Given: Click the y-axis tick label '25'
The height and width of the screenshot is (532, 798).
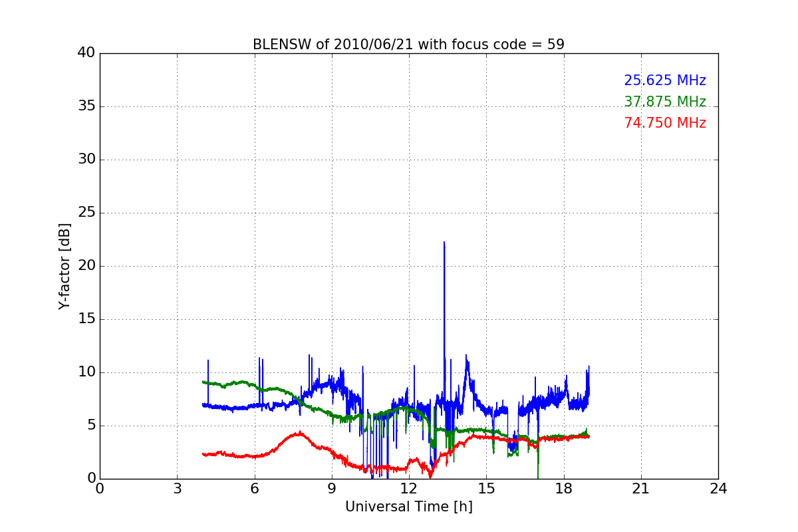Looking at the screenshot, I should point(86,213).
